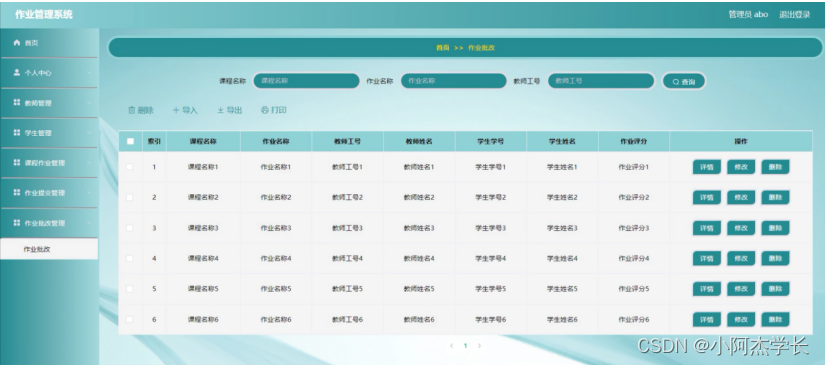Click the grid icon beside 作业提交管理
Screen dimensions: 825x365
coord(17,192)
